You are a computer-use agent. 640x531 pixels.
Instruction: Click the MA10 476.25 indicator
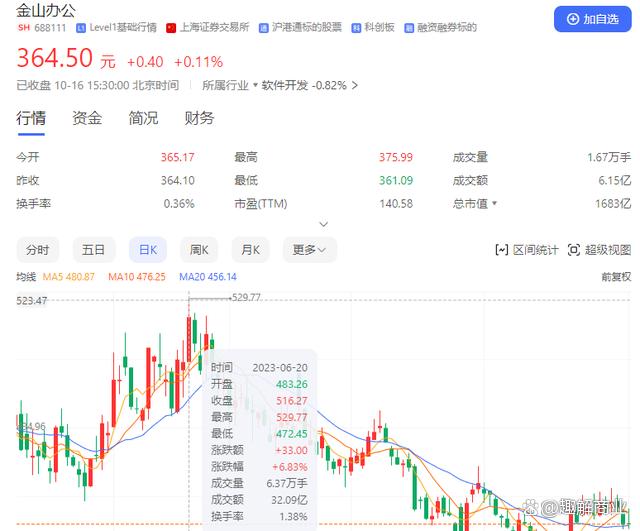137,277
